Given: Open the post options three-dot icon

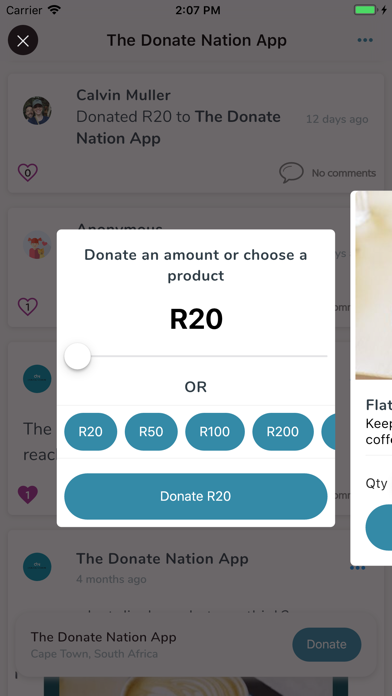Looking at the screenshot, I should (x=357, y=568).
